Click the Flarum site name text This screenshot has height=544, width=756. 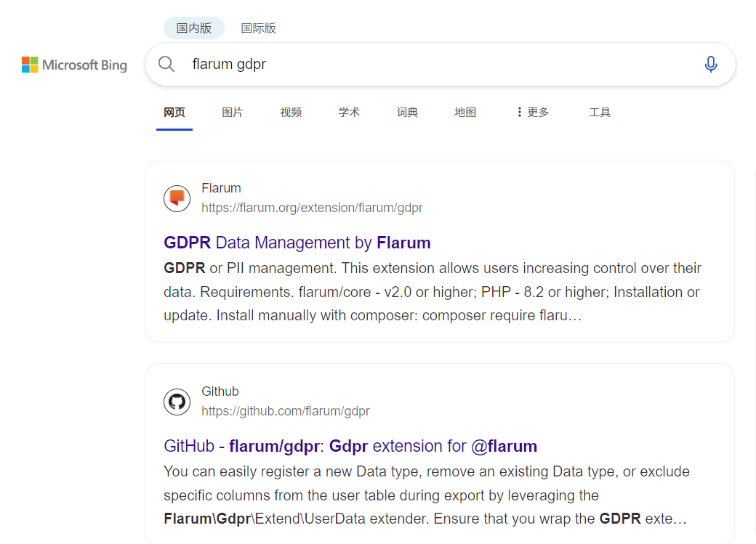tap(221, 188)
